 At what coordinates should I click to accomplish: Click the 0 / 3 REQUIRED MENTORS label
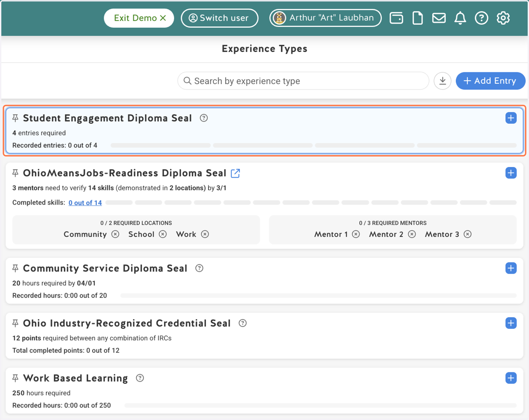coord(393,223)
